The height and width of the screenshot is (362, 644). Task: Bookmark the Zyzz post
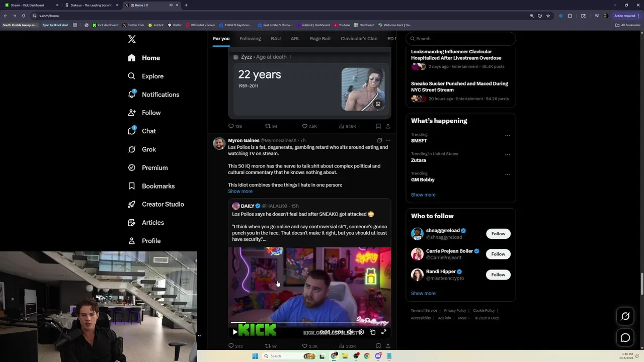point(378,126)
